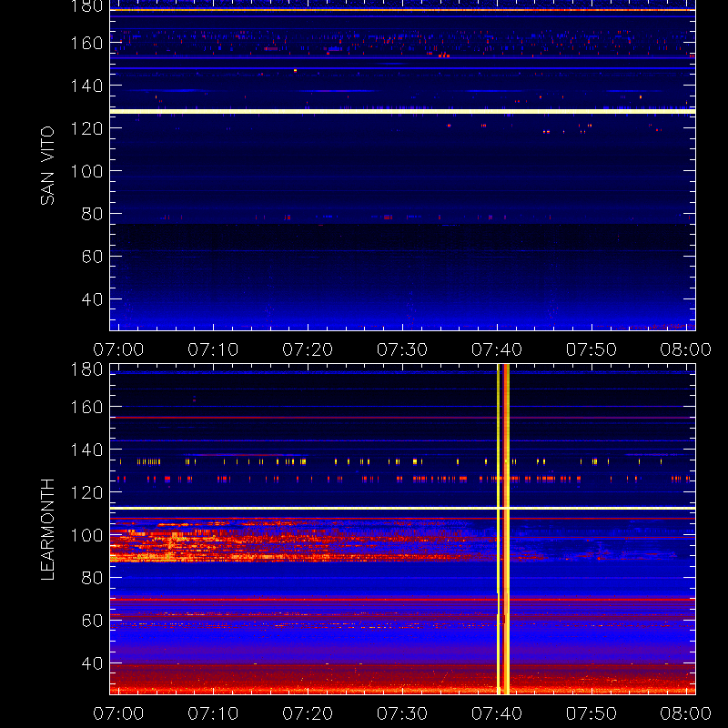Screen dimensions: 728x728
Task: Pick the 120 frequency tick label on San Vito axis
Action: point(86,128)
